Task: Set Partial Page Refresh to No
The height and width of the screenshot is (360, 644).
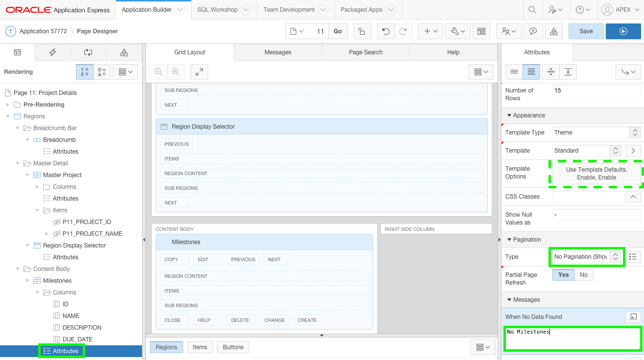Action: 583,274
